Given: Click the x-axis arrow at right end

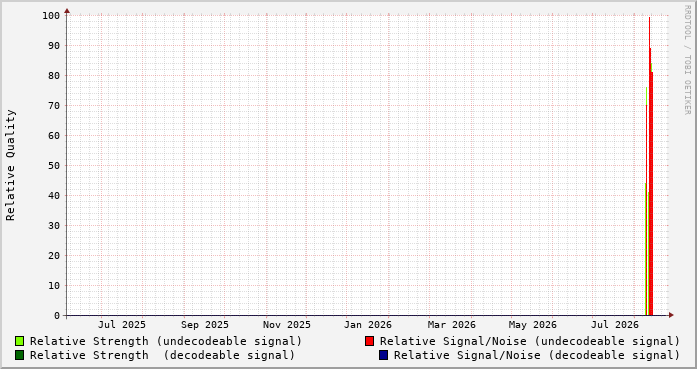Looking at the screenshot, I should [671, 315].
